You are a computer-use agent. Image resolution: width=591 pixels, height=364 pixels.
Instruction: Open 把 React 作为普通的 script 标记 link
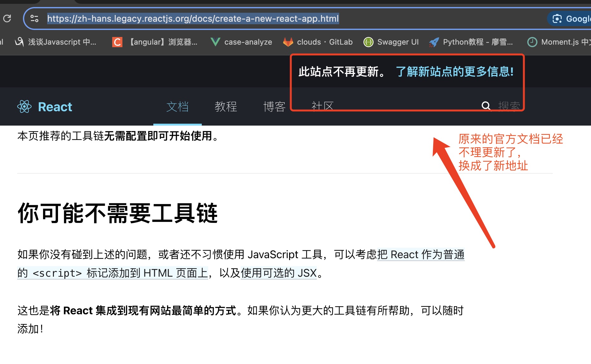[241, 264]
